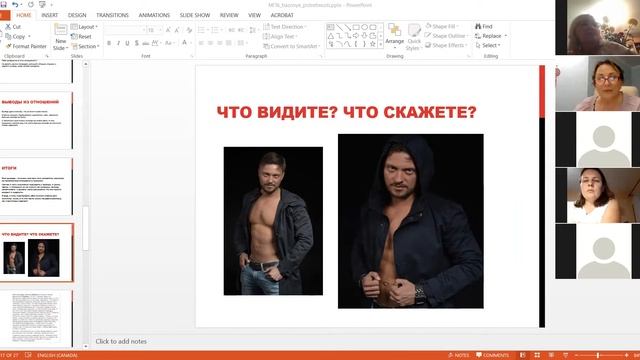Cut the selected content
The width and height of the screenshot is (640, 360).
[13, 27]
